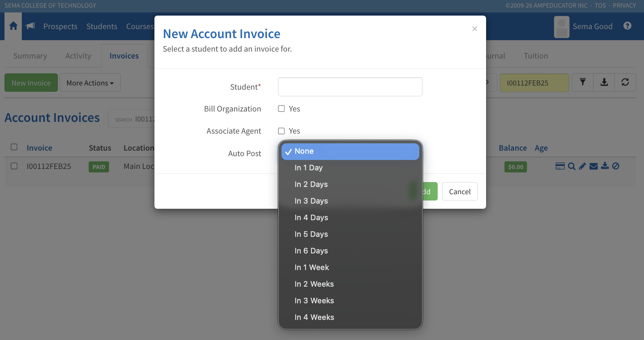Switch to Invoices tab

pos(124,56)
